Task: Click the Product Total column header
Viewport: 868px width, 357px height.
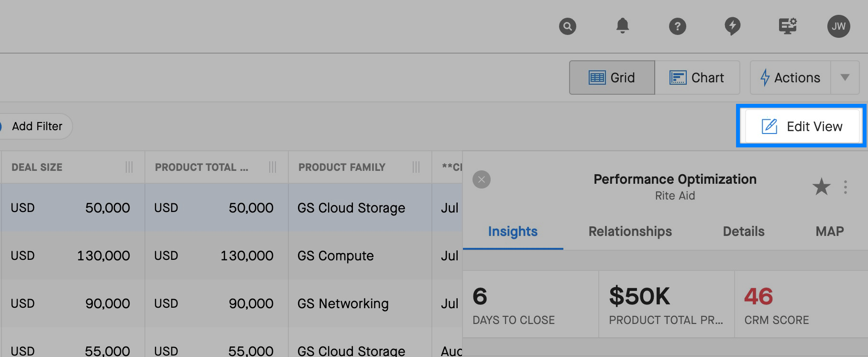Action: coord(201,167)
